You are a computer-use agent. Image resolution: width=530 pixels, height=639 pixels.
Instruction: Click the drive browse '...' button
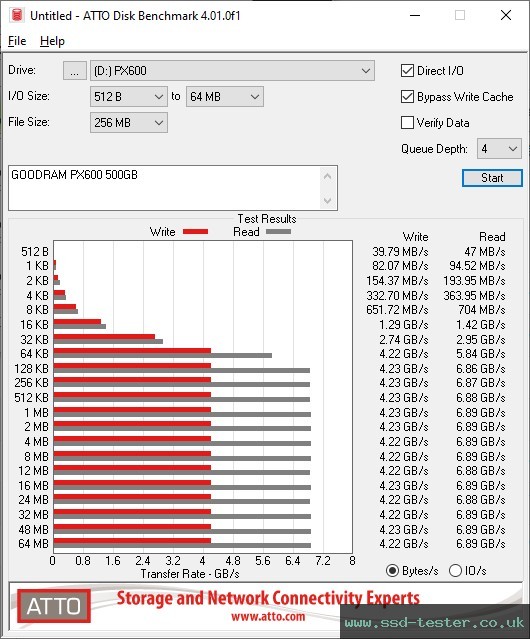click(x=75, y=71)
